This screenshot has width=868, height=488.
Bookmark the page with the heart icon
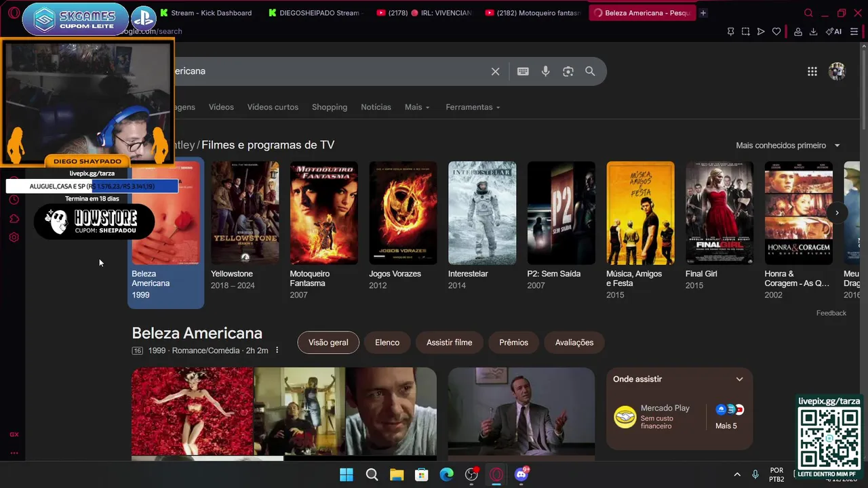coord(776,31)
